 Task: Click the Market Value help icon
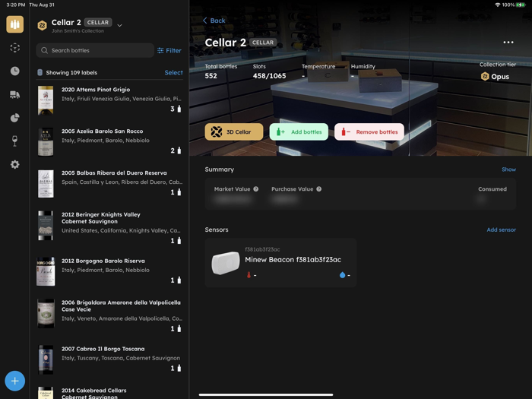256,189
